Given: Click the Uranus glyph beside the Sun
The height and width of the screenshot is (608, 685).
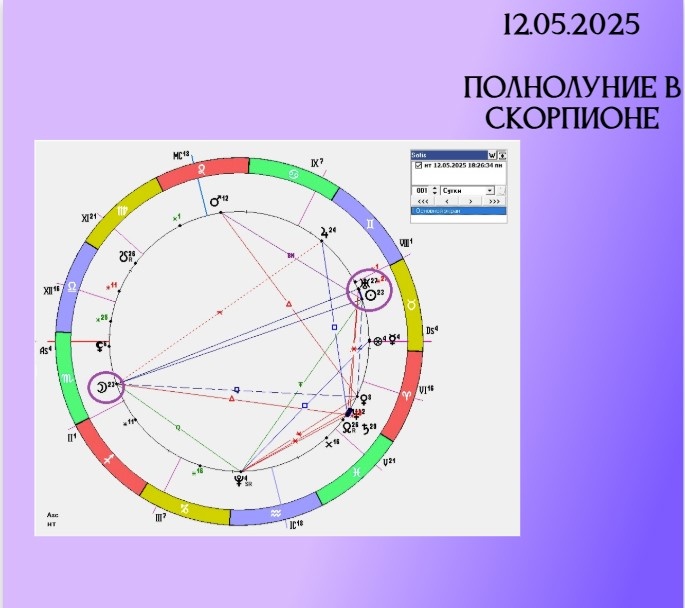Looking at the screenshot, I should click(x=364, y=283).
